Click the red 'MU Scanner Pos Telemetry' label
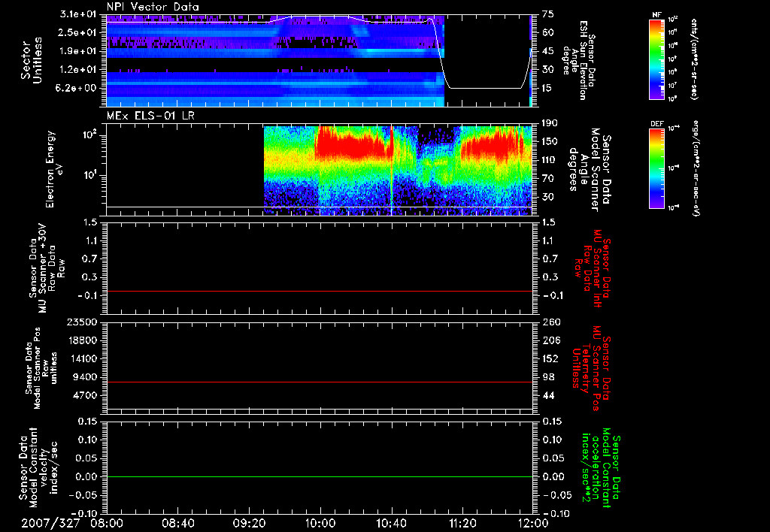This screenshot has height=532, width=770. tap(591, 367)
